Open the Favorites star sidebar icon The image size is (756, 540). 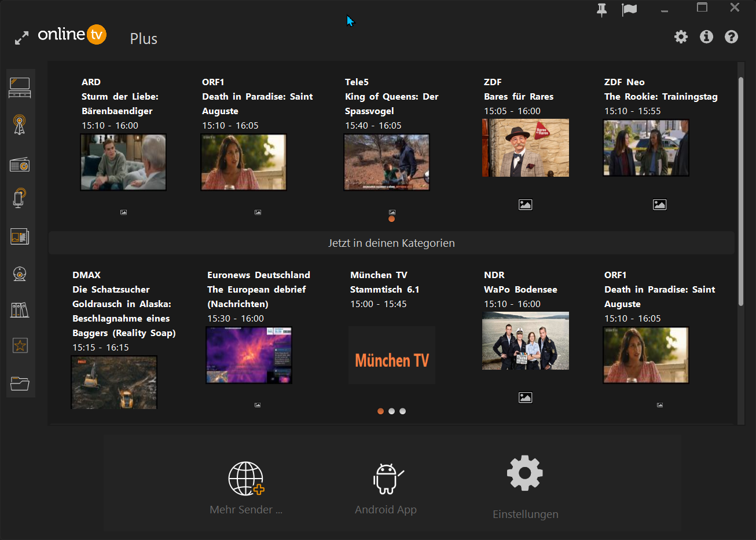point(20,345)
